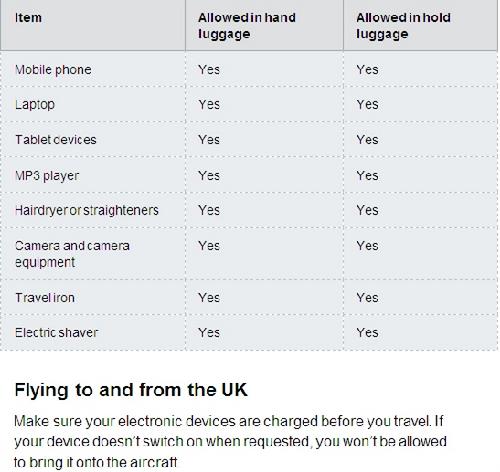Select the Travel iron row label
500x472 pixels.
point(45,298)
